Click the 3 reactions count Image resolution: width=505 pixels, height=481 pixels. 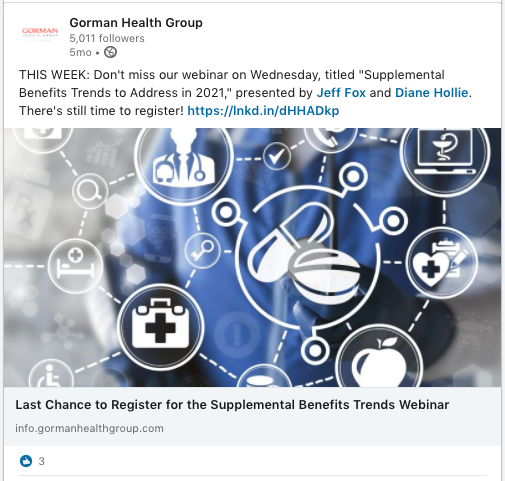41,461
